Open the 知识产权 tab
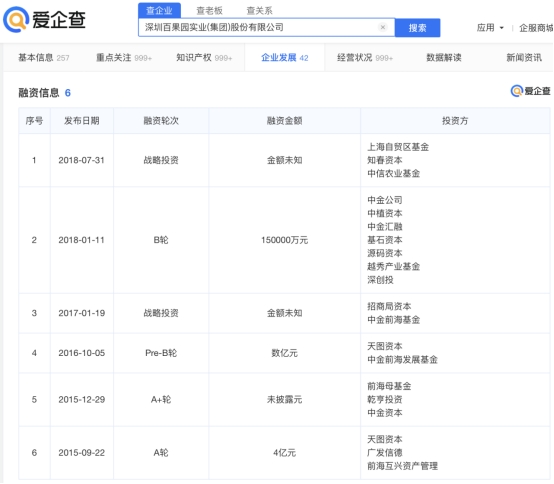Image resolution: width=554 pixels, height=484 pixels. (x=204, y=58)
